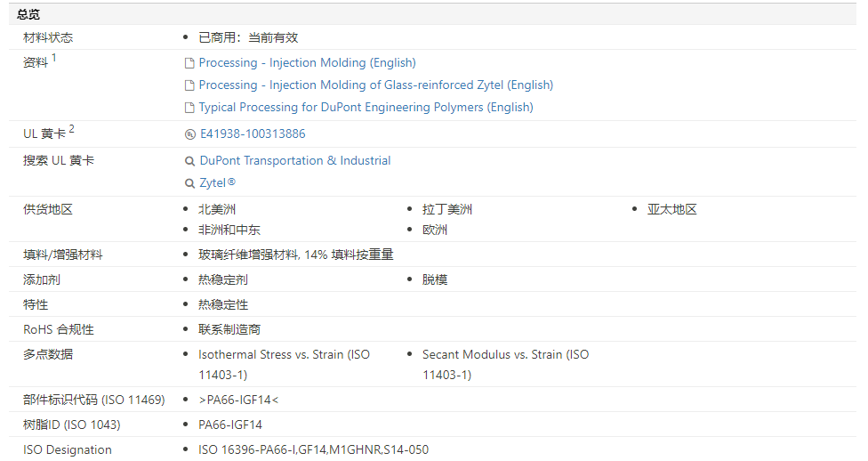The height and width of the screenshot is (461, 868).
Task: Search UL for DuPont Transportation & Industrial
Action: pyautogui.click(x=294, y=161)
